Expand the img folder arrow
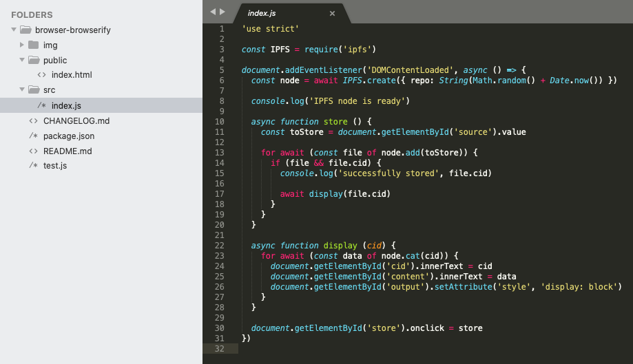The image size is (633, 364). pos(22,45)
